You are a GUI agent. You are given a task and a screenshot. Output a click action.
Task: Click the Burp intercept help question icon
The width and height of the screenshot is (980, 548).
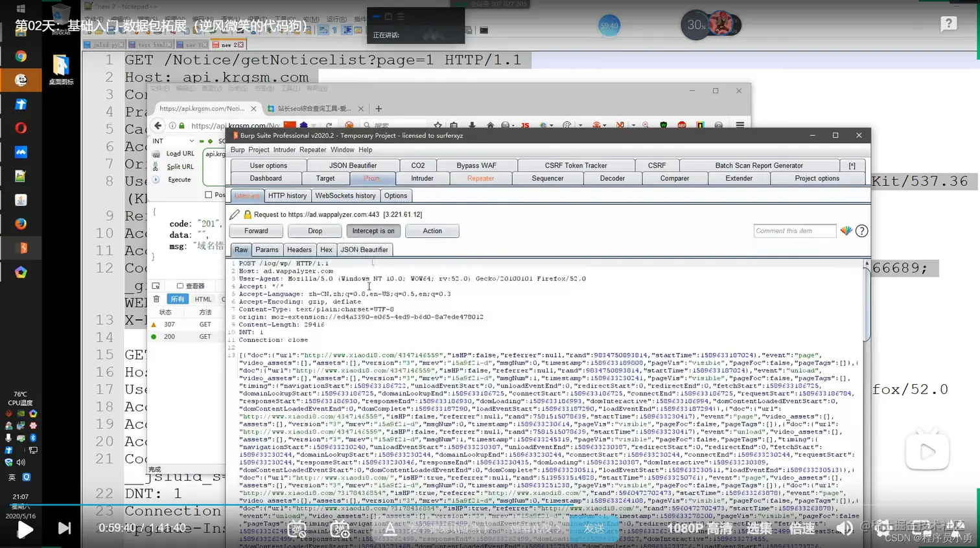861,231
